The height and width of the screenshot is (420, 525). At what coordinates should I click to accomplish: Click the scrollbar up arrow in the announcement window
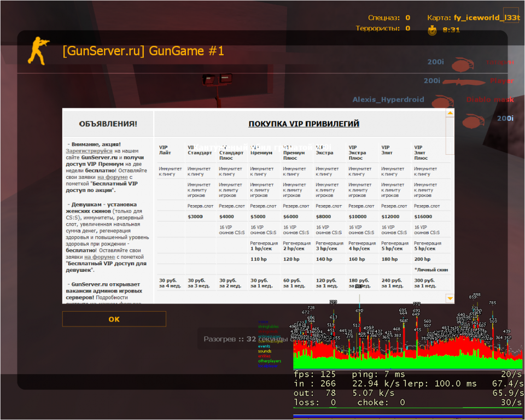click(x=450, y=113)
